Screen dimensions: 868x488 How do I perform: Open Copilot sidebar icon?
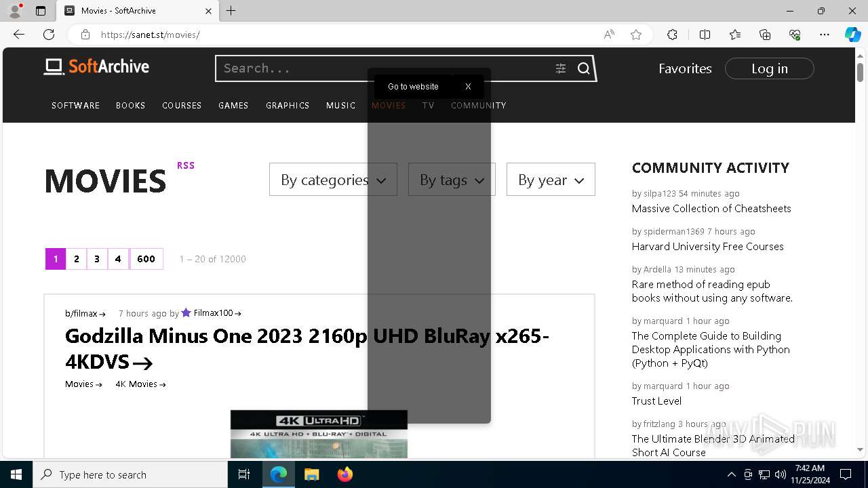pyautogui.click(x=852, y=35)
